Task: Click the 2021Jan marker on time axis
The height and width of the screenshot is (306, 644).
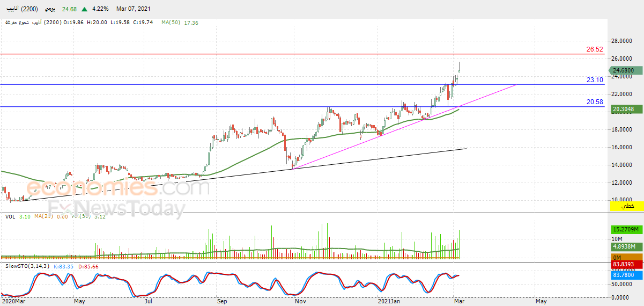Action: point(389,302)
